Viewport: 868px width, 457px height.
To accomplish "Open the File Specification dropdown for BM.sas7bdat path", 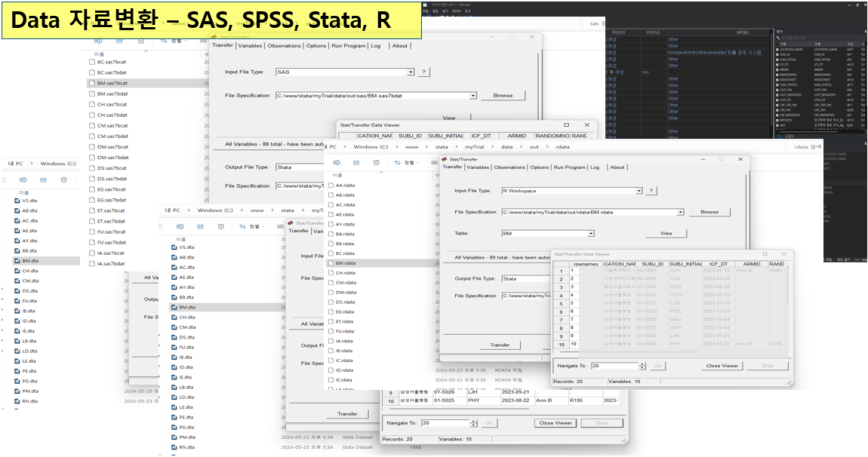I will (473, 96).
